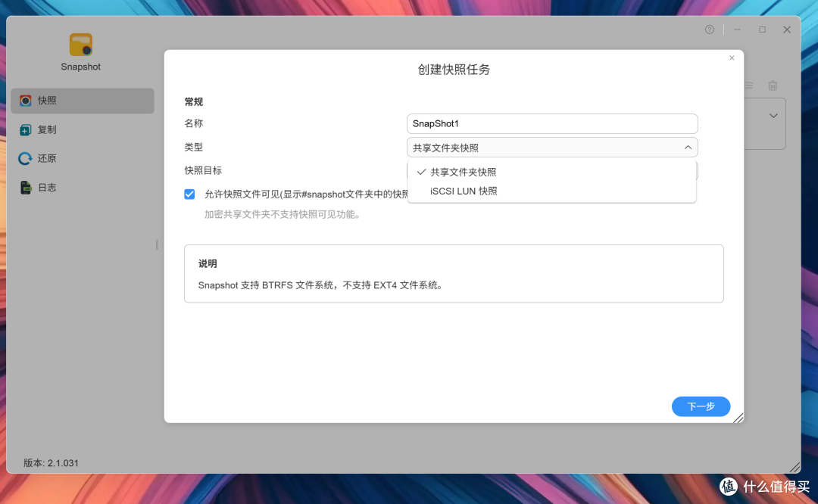Viewport: 818px width, 504px height.
Task: Click the list view icon near trash
Action: (749, 86)
